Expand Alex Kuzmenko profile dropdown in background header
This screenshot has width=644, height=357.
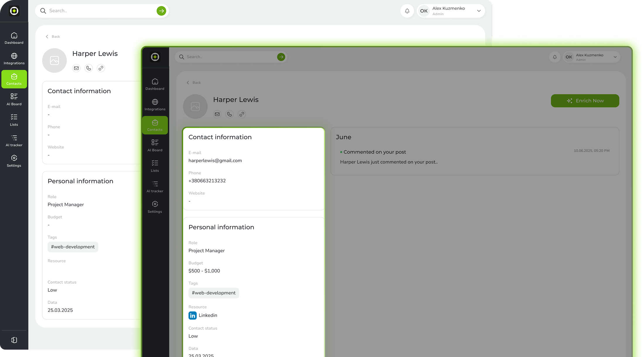(479, 11)
